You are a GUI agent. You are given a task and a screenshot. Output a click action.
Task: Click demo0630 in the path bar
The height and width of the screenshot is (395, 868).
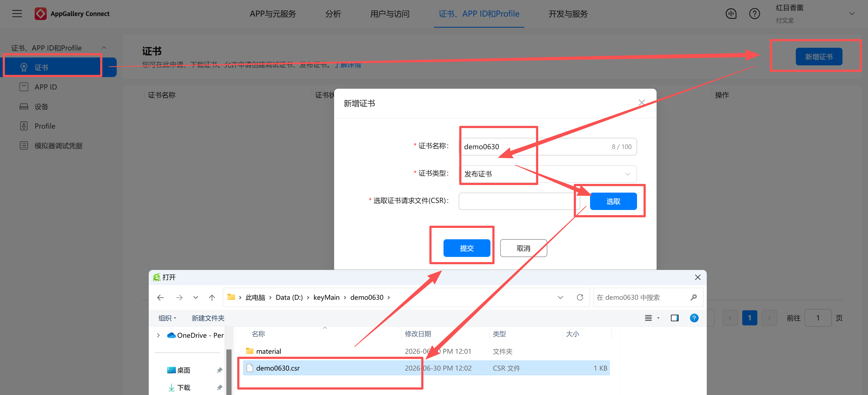click(x=367, y=297)
